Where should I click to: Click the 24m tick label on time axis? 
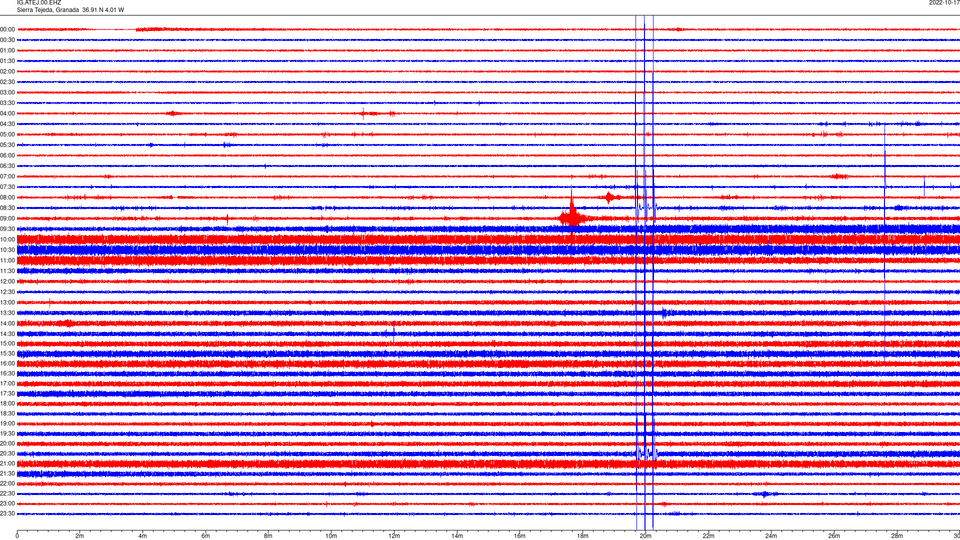[x=771, y=536]
